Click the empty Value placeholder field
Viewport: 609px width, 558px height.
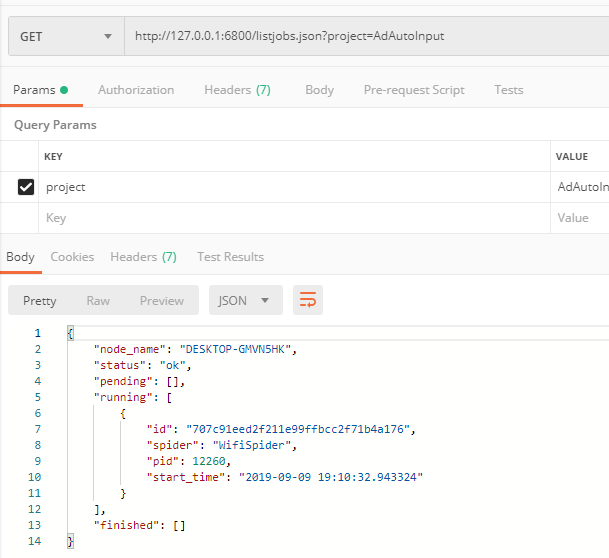tap(580, 218)
